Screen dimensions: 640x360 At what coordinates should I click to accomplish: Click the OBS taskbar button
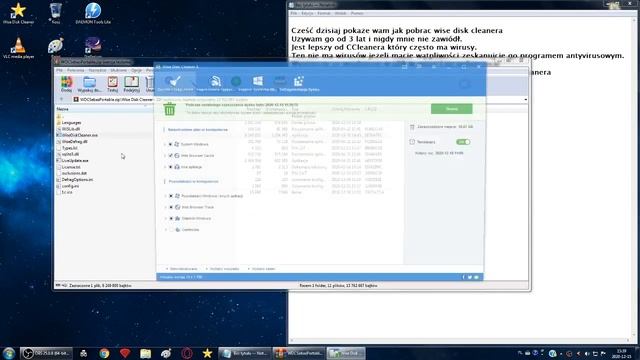[x=46, y=353]
